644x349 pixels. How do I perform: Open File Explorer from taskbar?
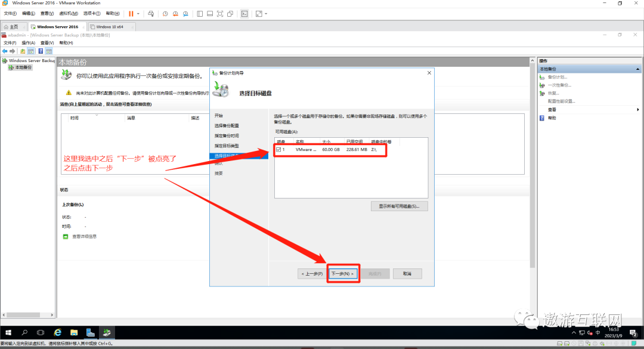[x=74, y=332]
